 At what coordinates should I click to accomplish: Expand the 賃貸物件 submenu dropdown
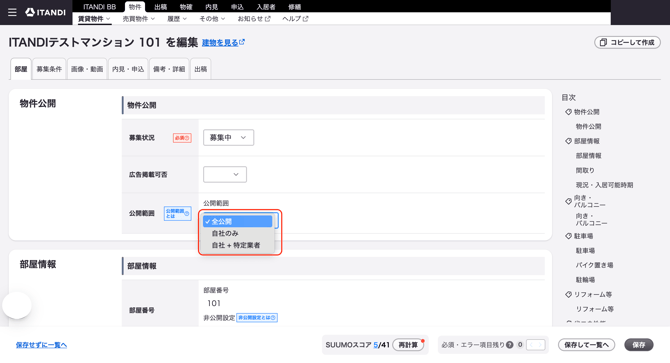94,19
